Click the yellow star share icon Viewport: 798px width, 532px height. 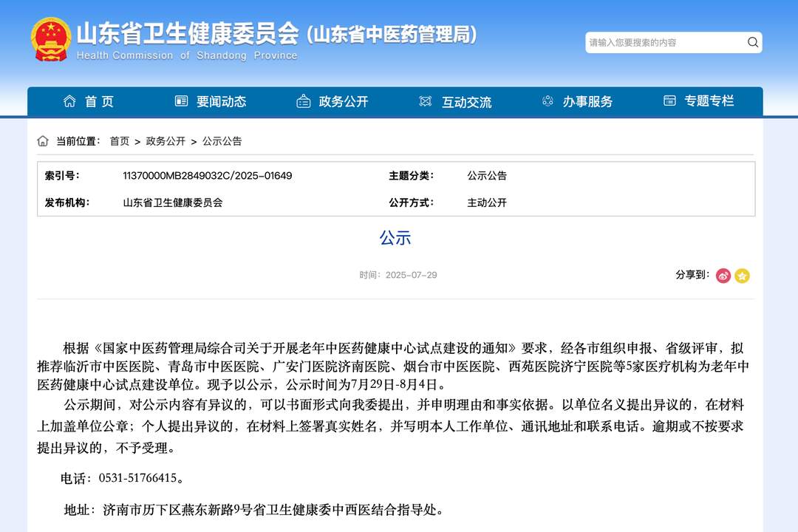tap(743, 276)
